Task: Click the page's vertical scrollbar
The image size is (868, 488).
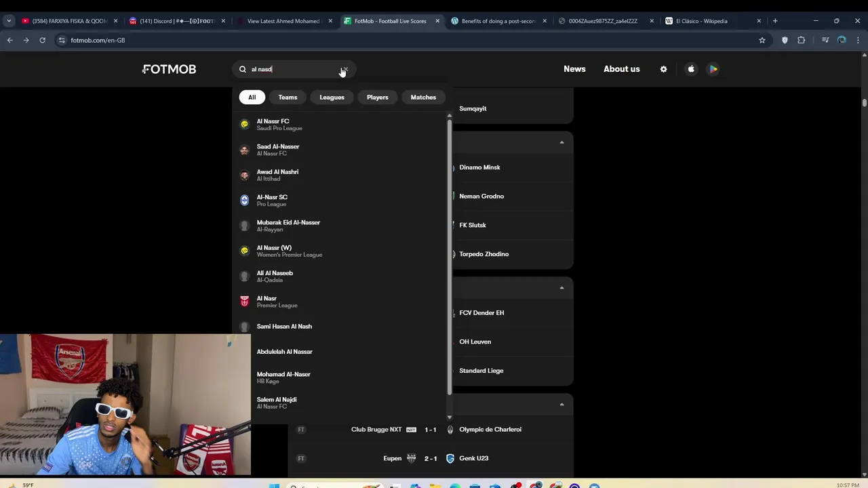Action: coord(865,102)
